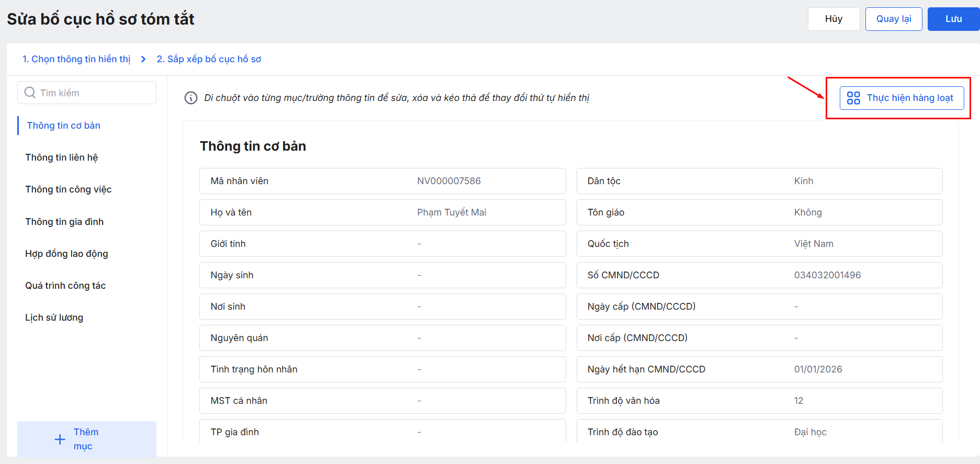Select Thông tin gia đình in sidebar
Viewport: 980px width, 464px height.
[x=64, y=222]
